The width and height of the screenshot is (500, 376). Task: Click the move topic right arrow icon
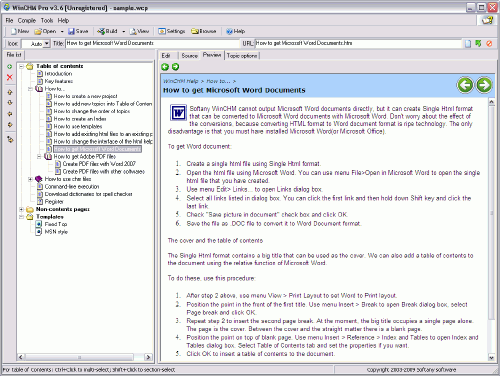point(10,125)
